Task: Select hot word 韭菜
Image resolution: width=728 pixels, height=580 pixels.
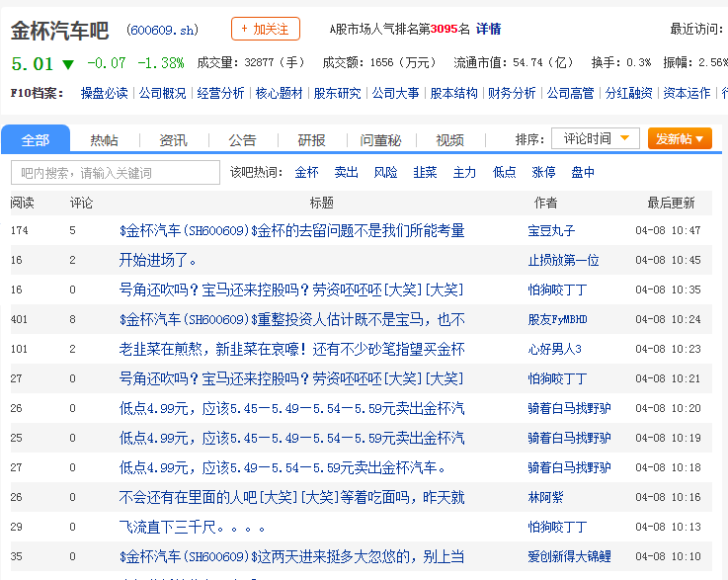Action: click(x=426, y=172)
